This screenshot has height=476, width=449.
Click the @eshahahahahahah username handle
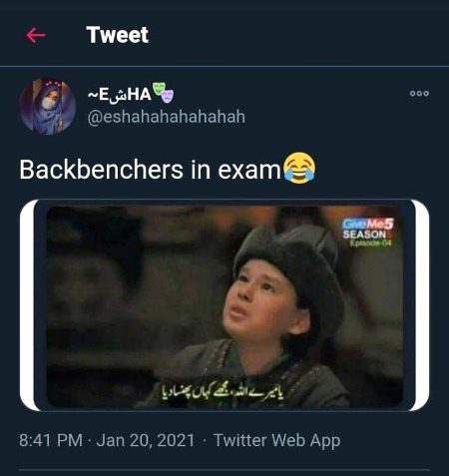(x=167, y=117)
